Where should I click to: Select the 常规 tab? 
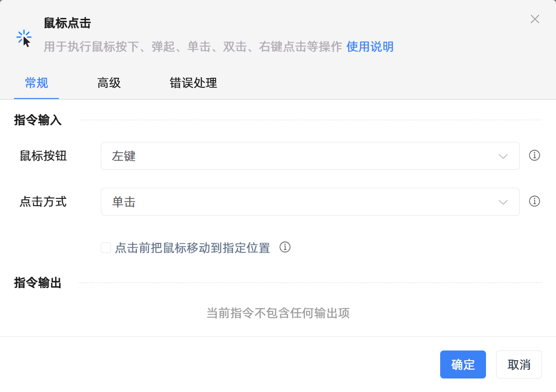pos(36,83)
